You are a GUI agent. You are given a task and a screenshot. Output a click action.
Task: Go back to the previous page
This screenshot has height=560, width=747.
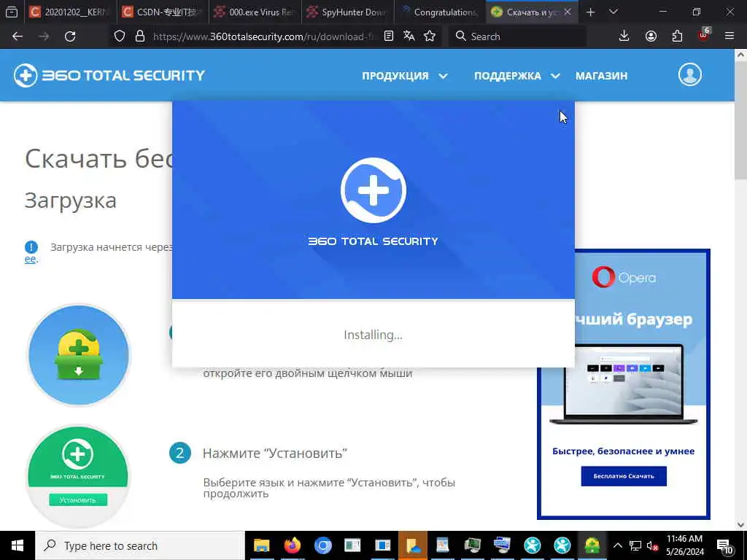point(18,36)
